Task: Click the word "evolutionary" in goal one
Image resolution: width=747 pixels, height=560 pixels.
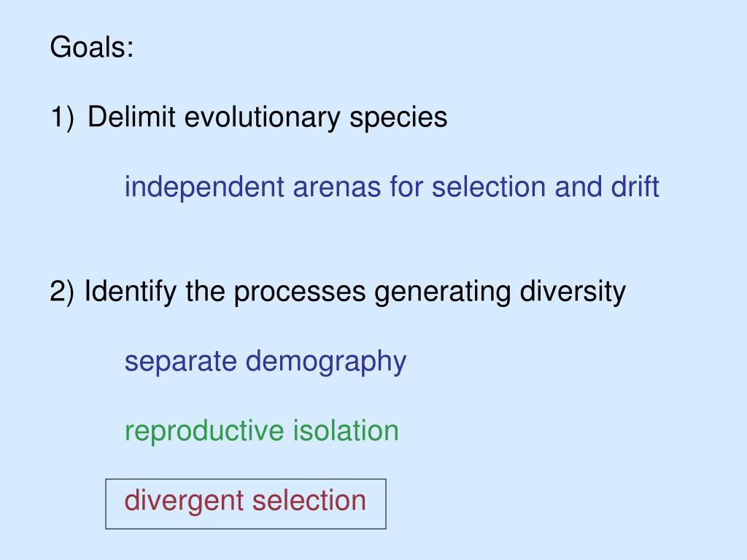Action: pyautogui.click(x=262, y=119)
